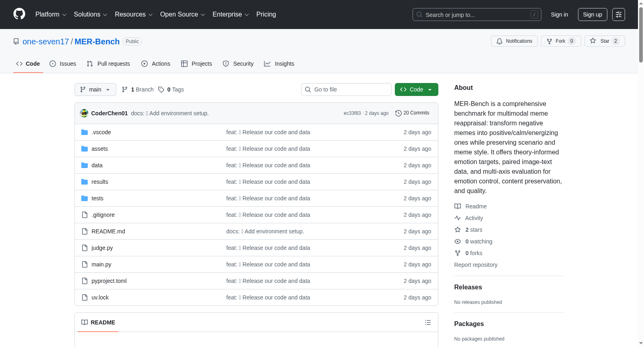Switch to the Projects tab
The height and width of the screenshot is (347, 644).
(196, 64)
